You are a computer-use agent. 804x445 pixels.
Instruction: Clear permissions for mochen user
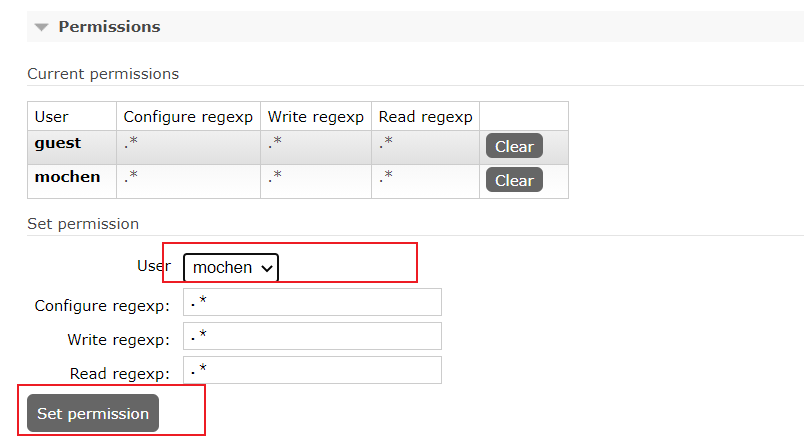[514, 180]
